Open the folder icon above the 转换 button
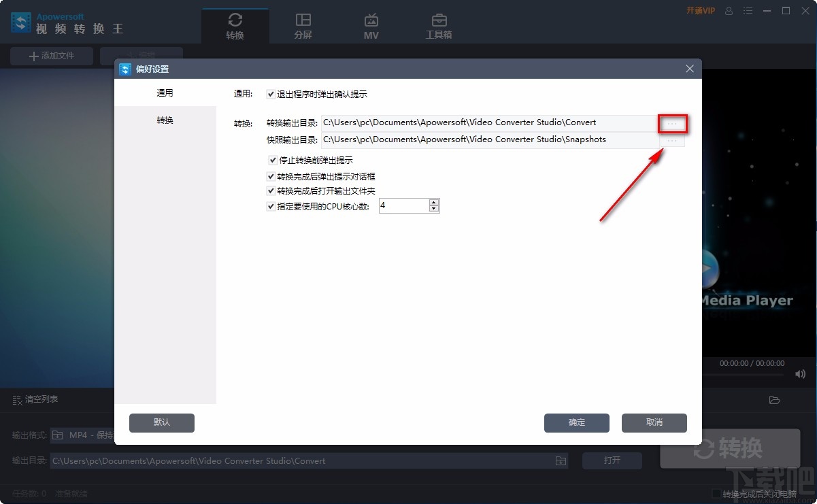Viewport: 817px width, 504px height. [774, 400]
